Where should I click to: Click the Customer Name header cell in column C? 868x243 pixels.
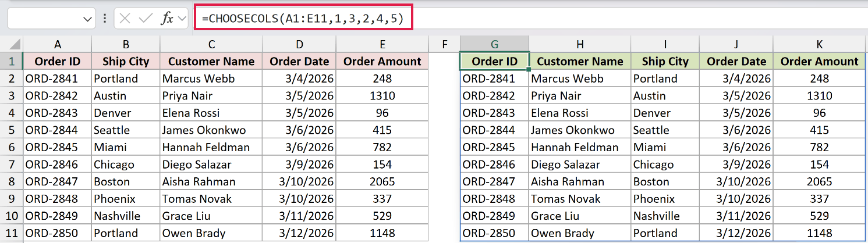point(211,61)
